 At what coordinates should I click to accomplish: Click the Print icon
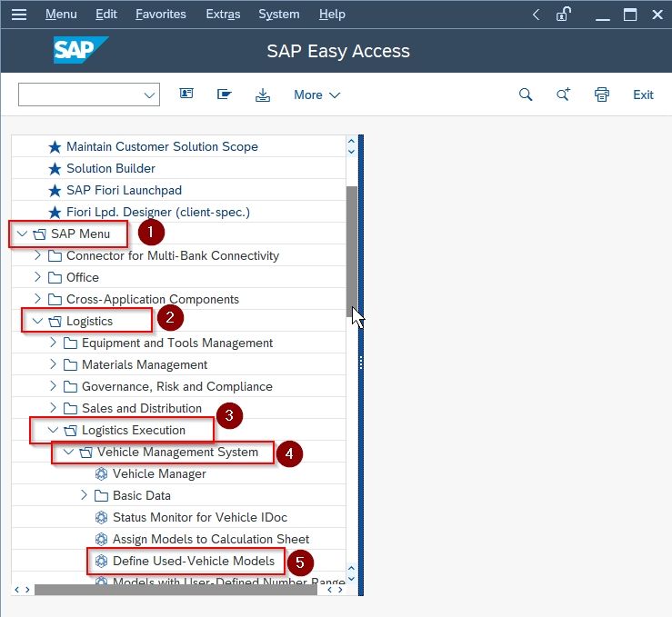[602, 95]
